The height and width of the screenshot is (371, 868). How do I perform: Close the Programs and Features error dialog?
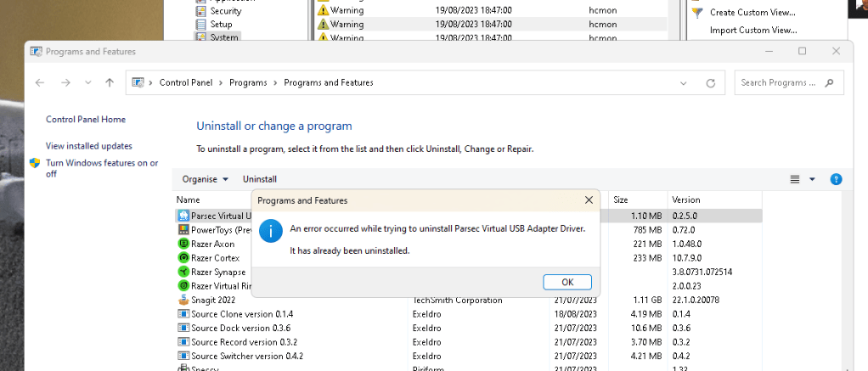(589, 200)
